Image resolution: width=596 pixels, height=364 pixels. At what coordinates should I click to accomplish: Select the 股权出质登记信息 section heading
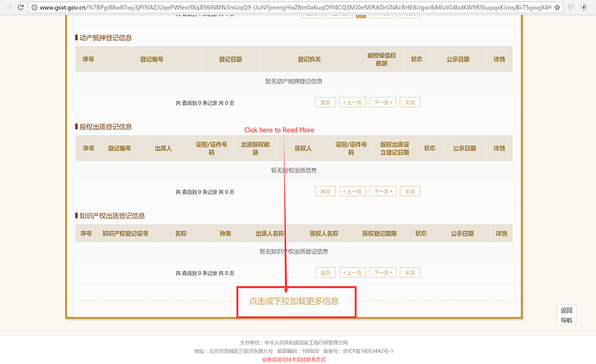105,126
